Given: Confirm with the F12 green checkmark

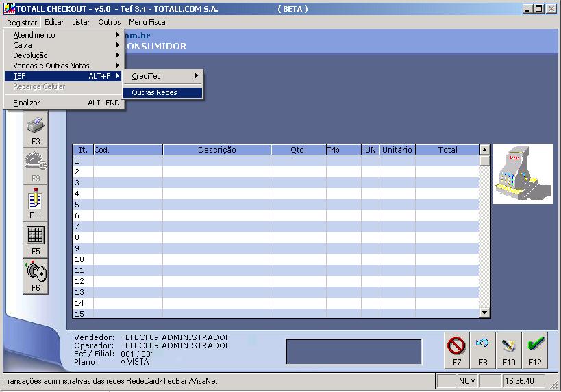Looking at the screenshot, I should point(535,350).
